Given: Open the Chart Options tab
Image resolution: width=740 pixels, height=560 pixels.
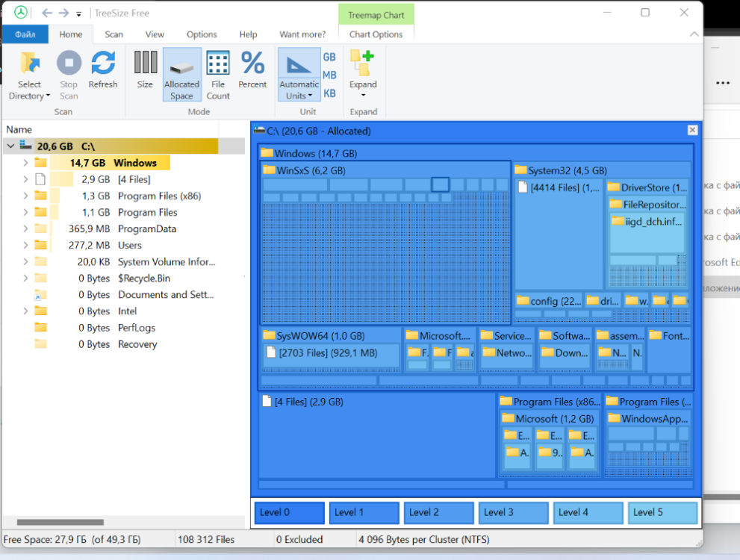Looking at the screenshot, I should tap(376, 34).
